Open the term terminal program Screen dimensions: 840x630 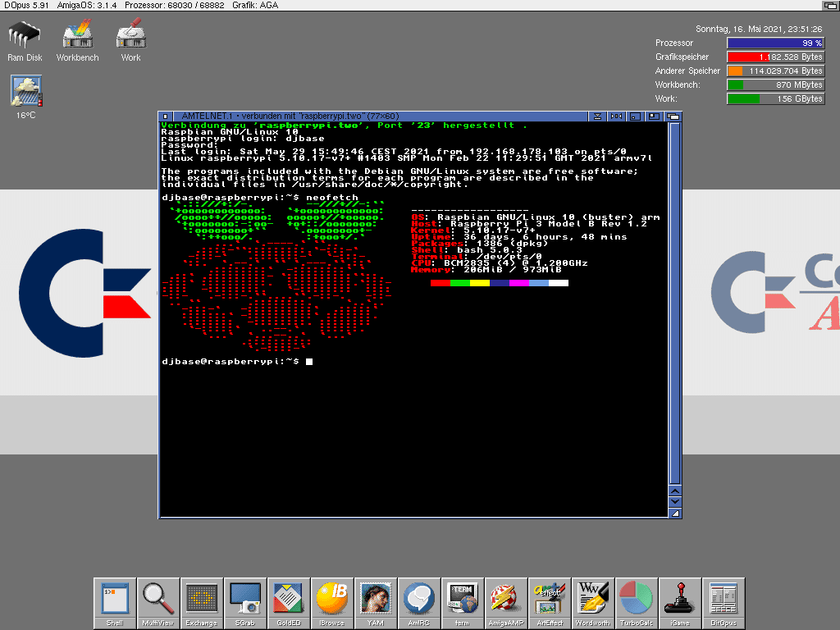click(x=463, y=603)
